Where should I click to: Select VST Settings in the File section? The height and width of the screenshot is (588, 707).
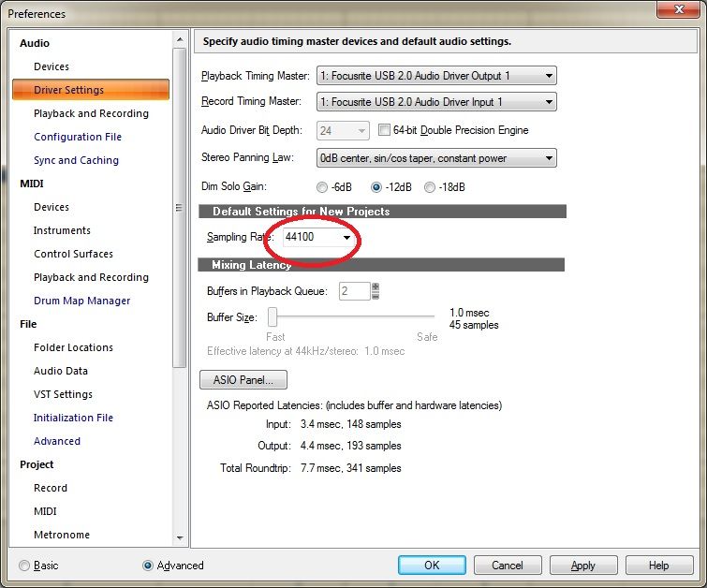tap(63, 394)
